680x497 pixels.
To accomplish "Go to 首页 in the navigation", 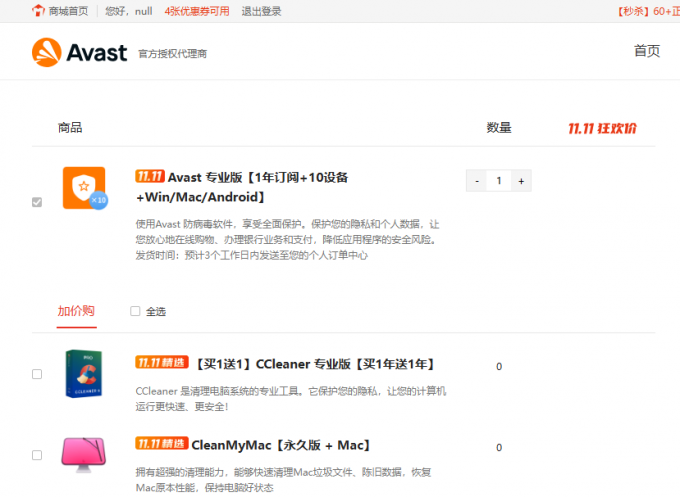I will pyautogui.click(x=647, y=51).
